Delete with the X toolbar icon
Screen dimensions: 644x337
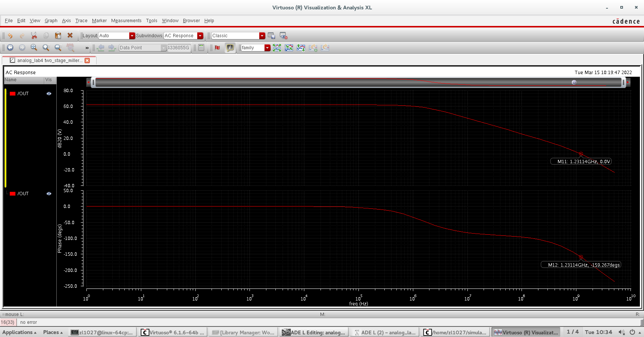[70, 35]
